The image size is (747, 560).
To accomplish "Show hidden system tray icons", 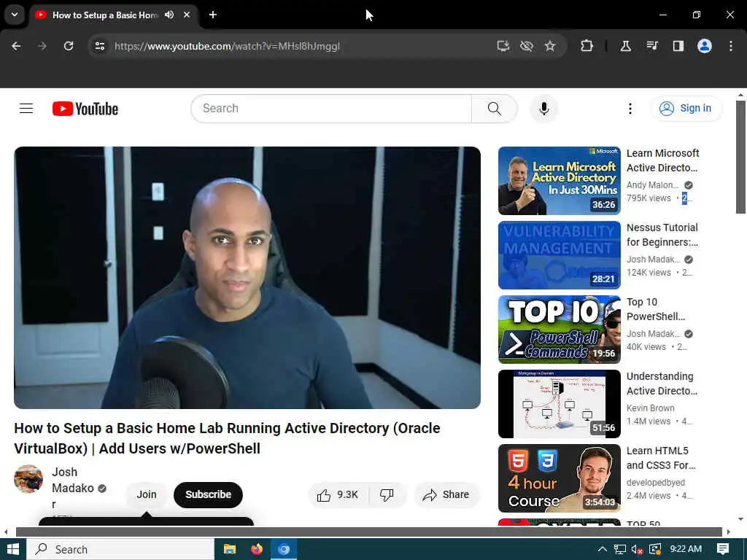I will [x=602, y=550].
